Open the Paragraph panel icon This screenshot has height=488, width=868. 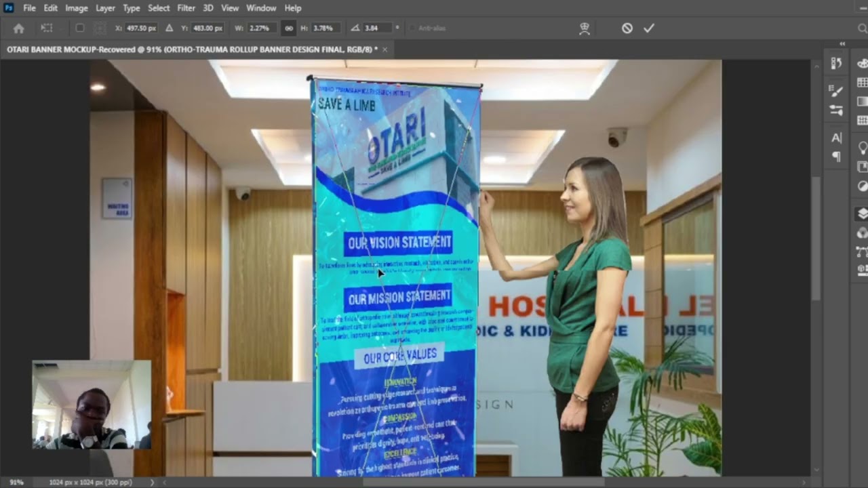point(836,157)
